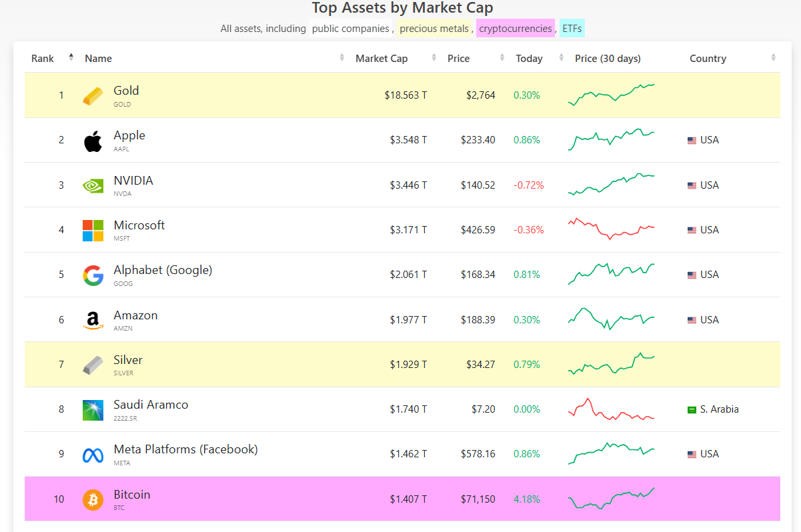
Task: Sort by the Today column header
Action: click(529, 59)
